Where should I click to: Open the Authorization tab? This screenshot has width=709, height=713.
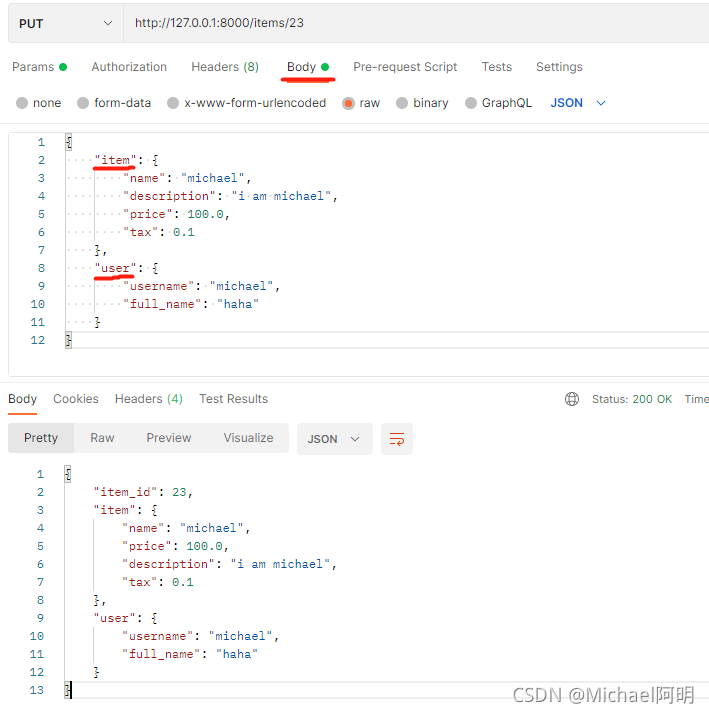(x=129, y=67)
